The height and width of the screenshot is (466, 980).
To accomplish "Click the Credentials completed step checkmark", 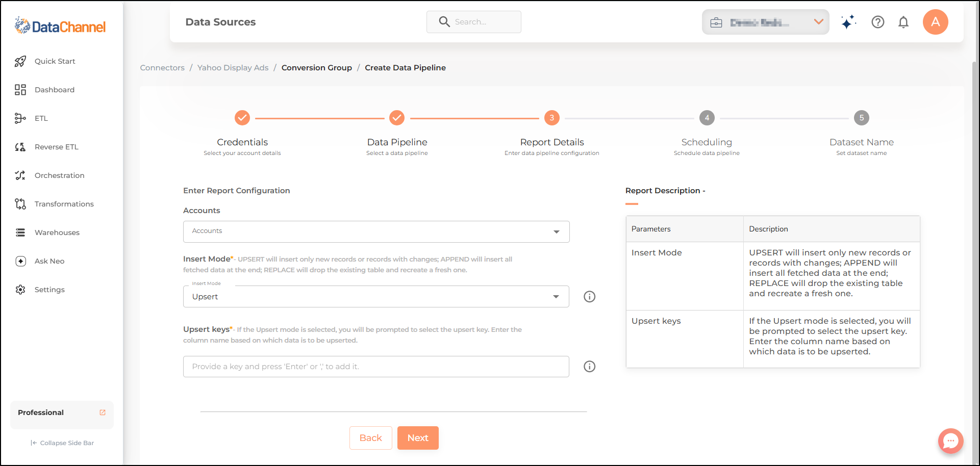I will pos(242,118).
